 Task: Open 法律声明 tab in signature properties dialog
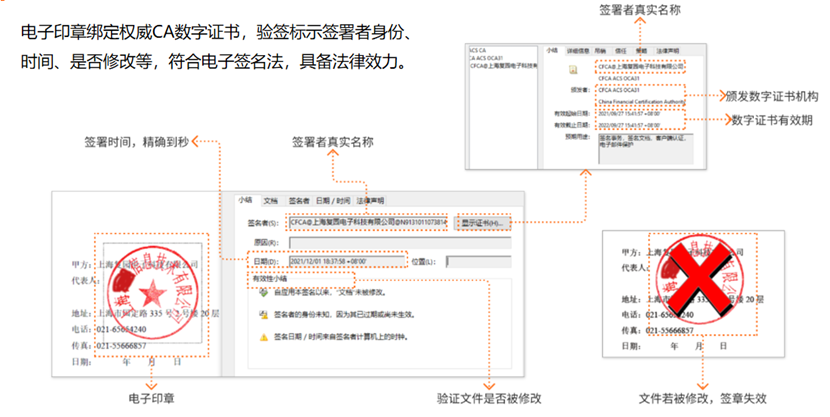(x=370, y=201)
